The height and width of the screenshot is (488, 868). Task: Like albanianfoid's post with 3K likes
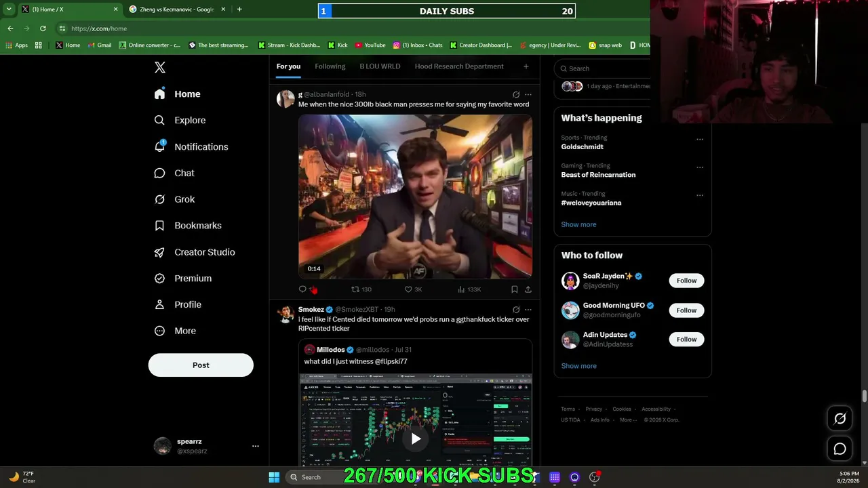tap(413, 289)
